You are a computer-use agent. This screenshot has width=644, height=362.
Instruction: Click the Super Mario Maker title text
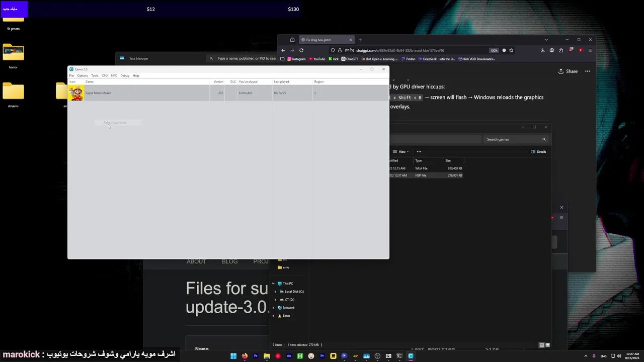[98, 93]
